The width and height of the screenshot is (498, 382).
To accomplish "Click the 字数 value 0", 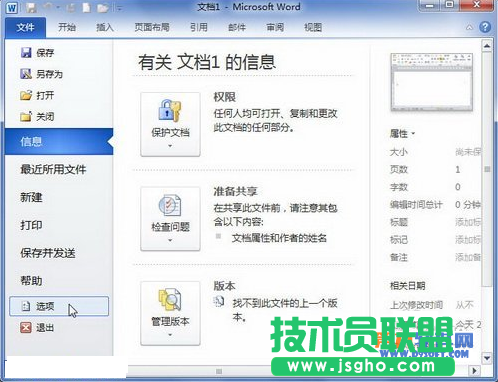I will pyautogui.click(x=458, y=187).
